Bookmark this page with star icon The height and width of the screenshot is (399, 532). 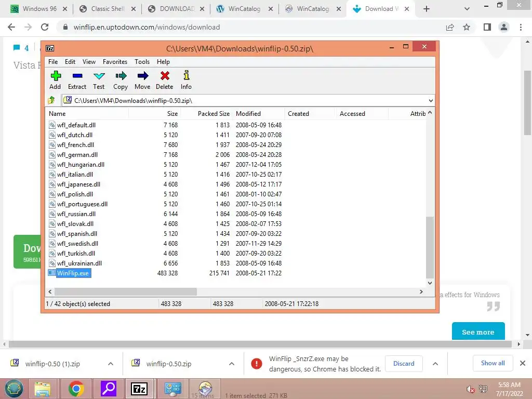467,27
